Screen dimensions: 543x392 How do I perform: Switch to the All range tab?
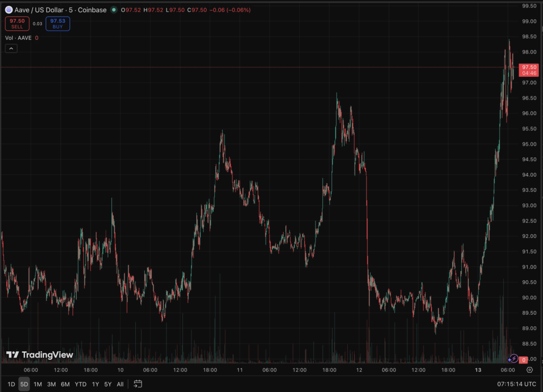coord(120,384)
